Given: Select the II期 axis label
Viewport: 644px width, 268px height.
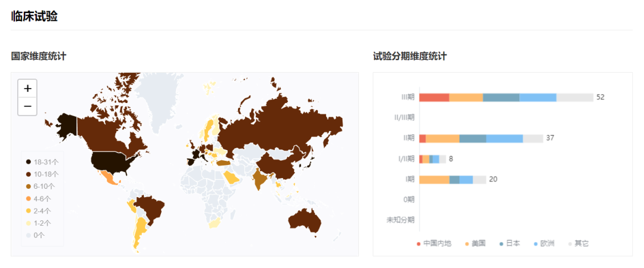Looking at the screenshot, I should [x=408, y=138].
